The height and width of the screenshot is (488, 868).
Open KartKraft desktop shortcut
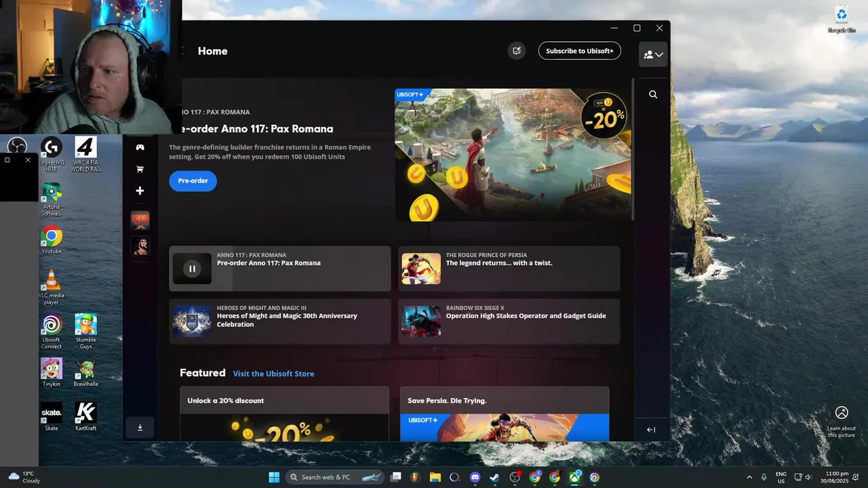[85, 416]
